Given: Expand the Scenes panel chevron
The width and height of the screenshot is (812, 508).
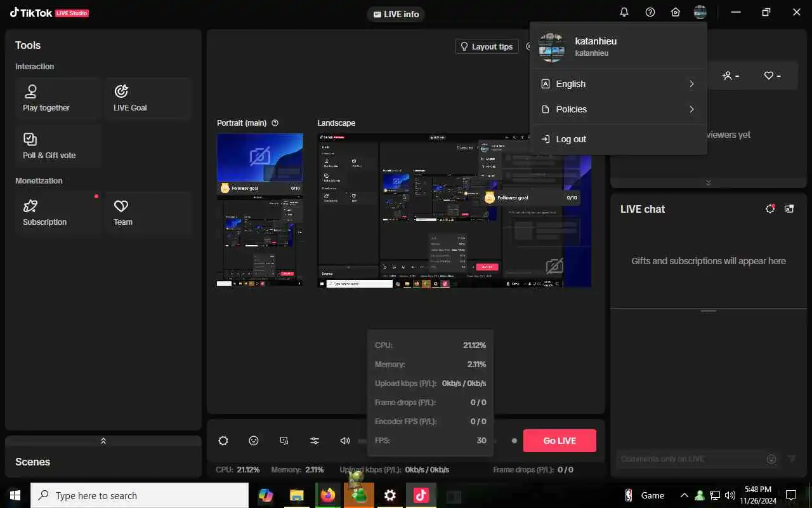Looking at the screenshot, I should click(x=103, y=441).
